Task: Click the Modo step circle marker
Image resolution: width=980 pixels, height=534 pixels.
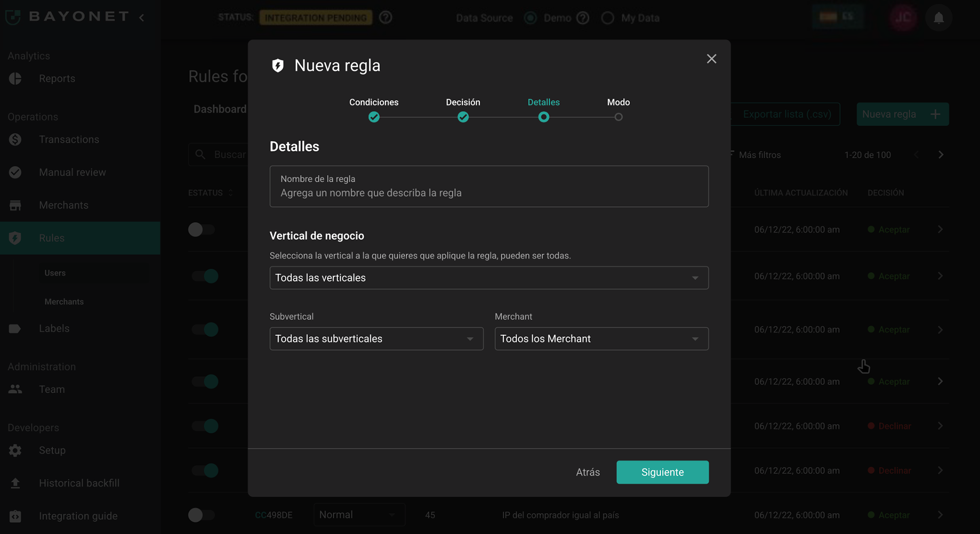Action: point(618,117)
